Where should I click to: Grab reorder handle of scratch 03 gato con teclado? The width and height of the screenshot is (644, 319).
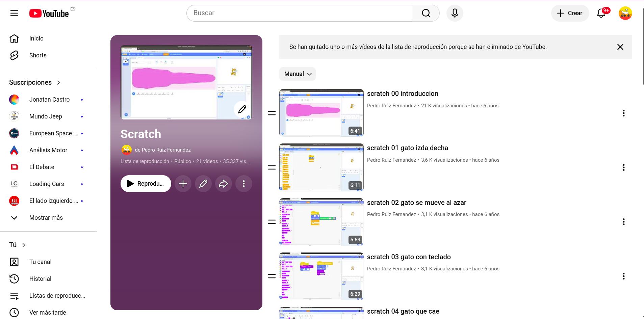pos(272,276)
